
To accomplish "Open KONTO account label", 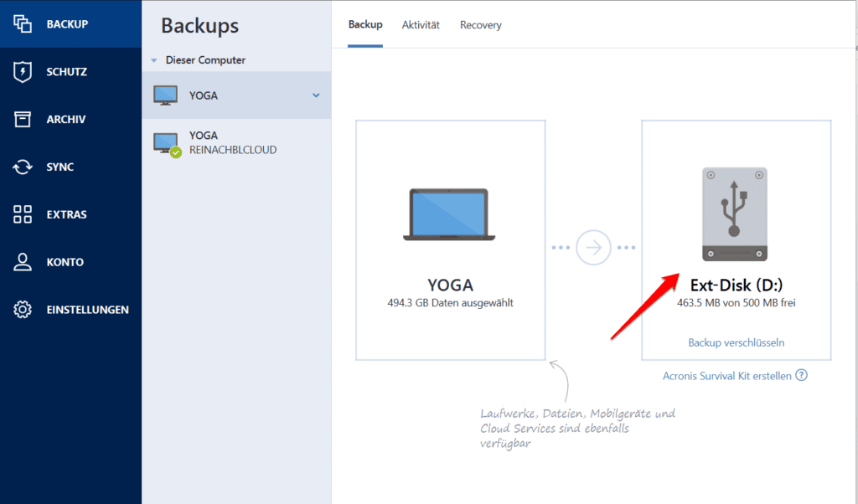I will click(65, 262).
